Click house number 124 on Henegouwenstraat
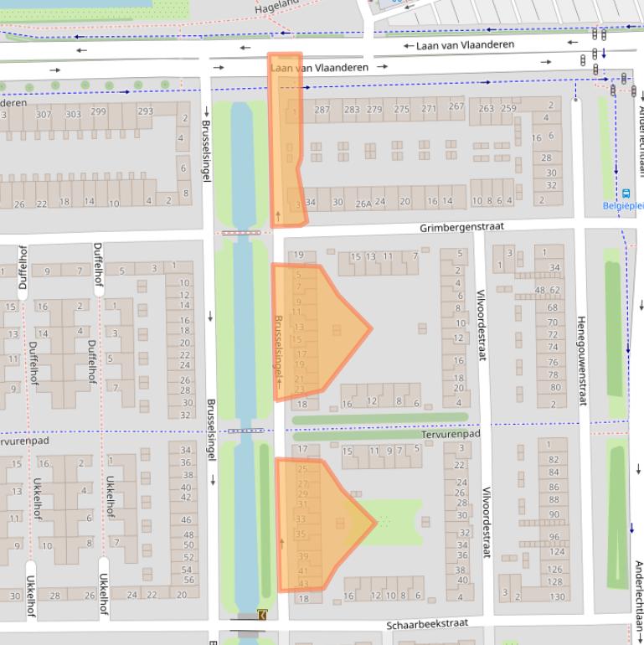This screenshot has height=645, width=644. [x=557, y=552]
